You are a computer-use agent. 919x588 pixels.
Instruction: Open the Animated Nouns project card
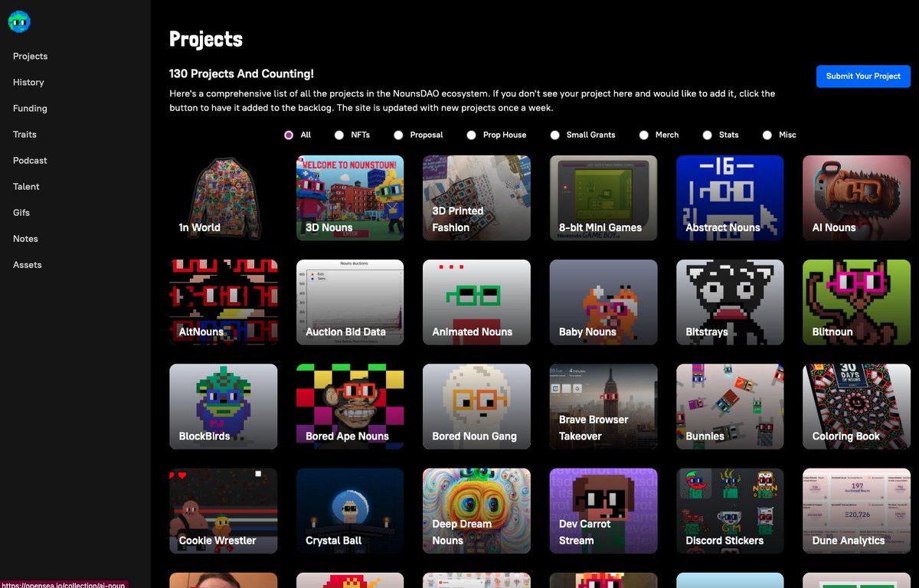476,302
